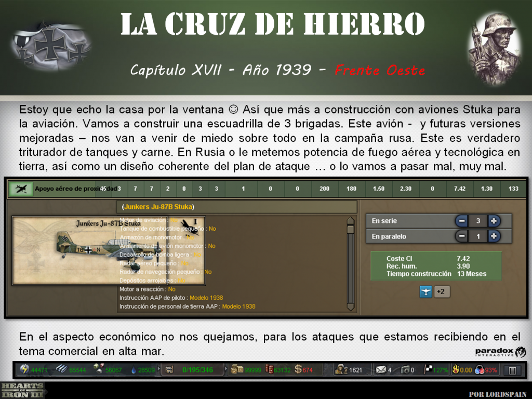Click the dissent flame icon
This screenshot has height=399, width=532.
click(456, 369)
